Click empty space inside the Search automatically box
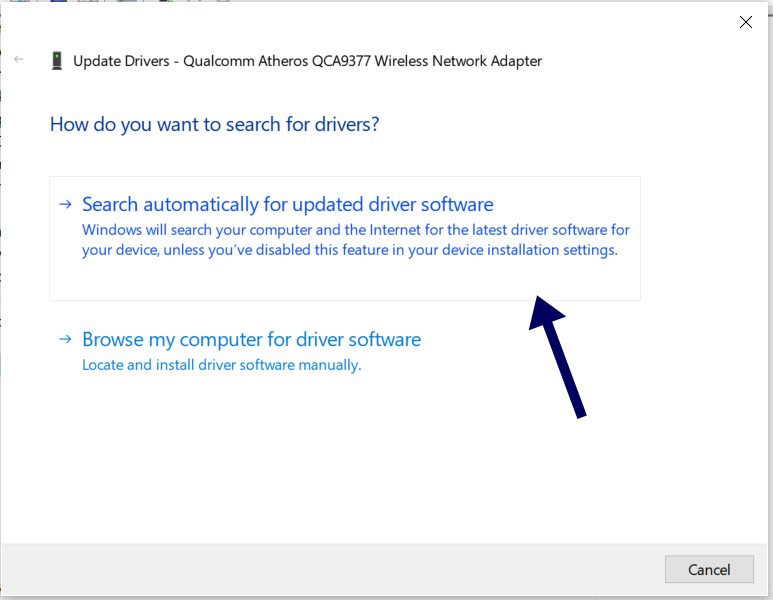This screenshot has height=600, width=773. click(x=300, y=282)
